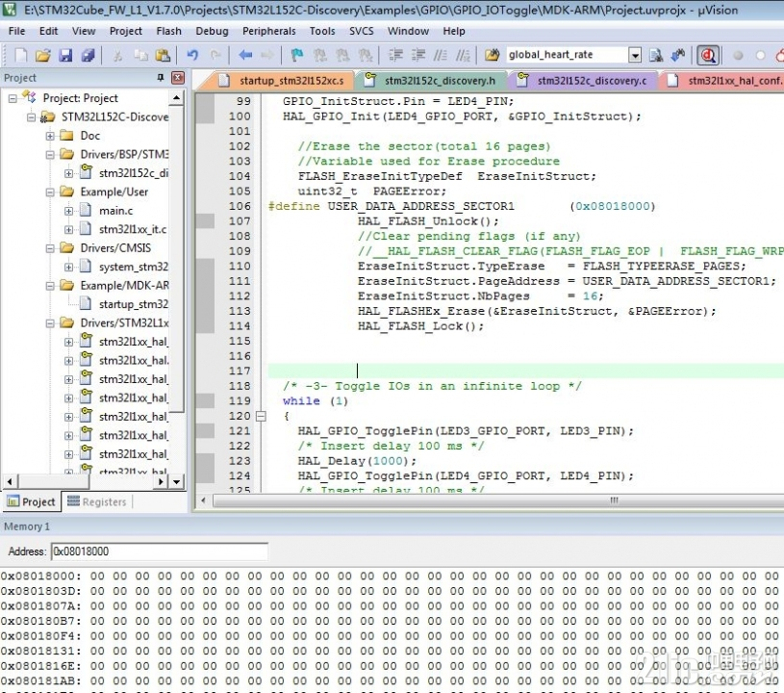784x693 pixels.
Task: Select the Project panel tab
Action: (32, 501)
